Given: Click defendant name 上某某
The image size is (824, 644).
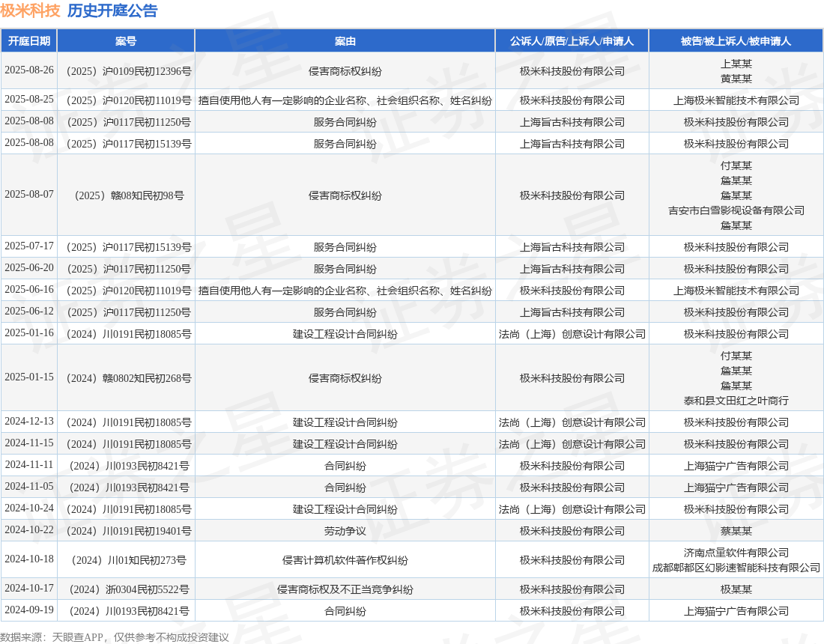Looking at the screenshot, I should click(x=736, y=64).
